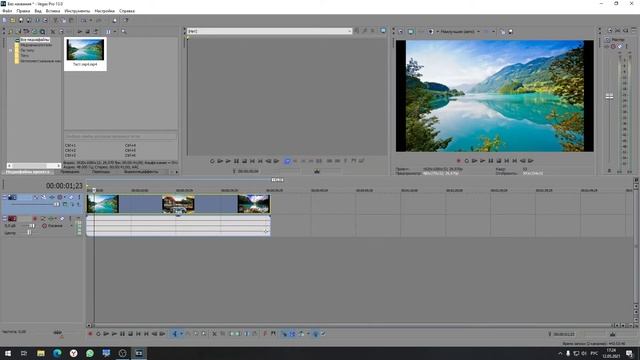This screenshot has height=360, width=640.
Task: Click Save Snapshot to File icon
Action: click(x=510, y=31)
